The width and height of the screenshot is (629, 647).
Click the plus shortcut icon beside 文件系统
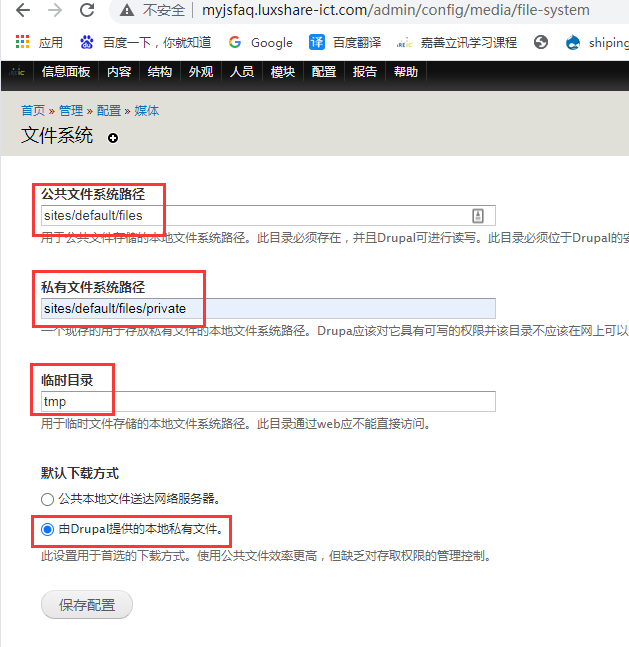point(113,138)
